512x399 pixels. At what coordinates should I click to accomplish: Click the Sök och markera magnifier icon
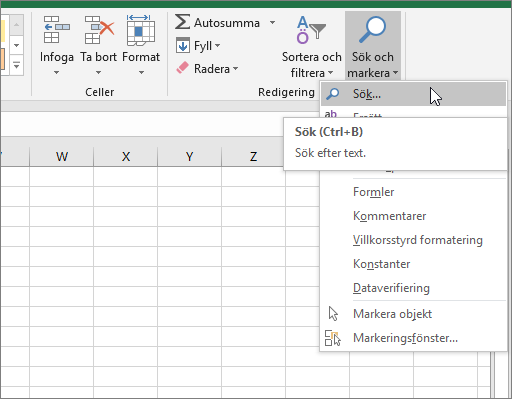pos(372,30)
